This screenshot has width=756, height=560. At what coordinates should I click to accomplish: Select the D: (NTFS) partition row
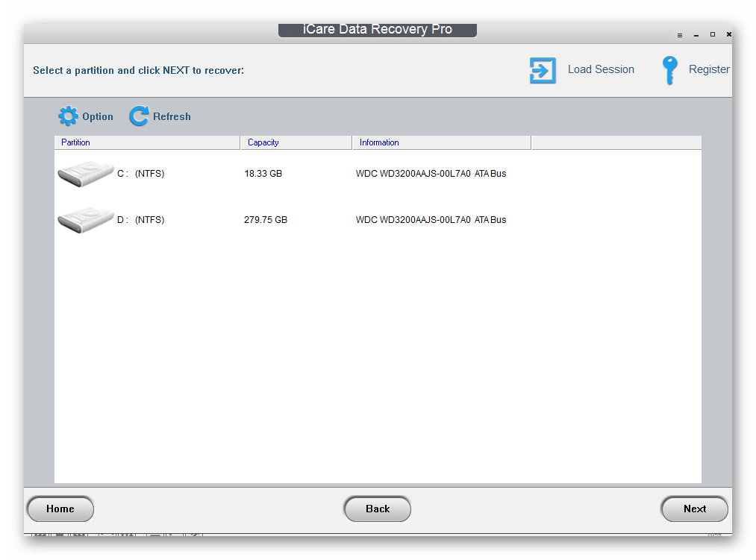click(378, 220)
